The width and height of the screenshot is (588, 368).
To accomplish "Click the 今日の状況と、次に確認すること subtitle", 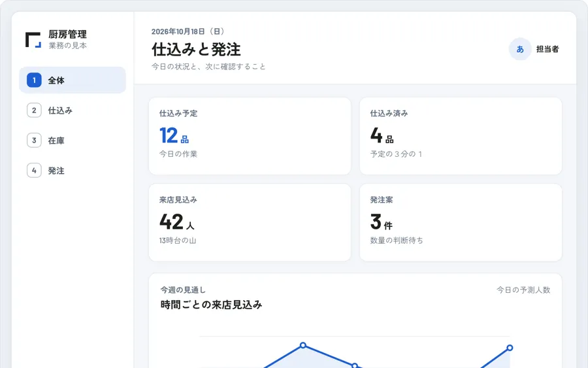I will (208, 67).
